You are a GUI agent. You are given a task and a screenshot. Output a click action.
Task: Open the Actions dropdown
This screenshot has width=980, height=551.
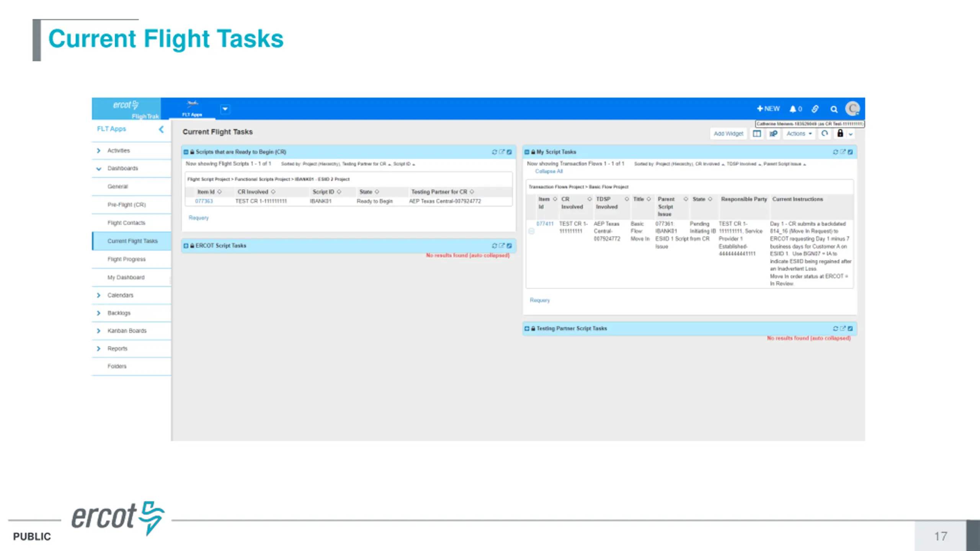click(x=799, y=134)
